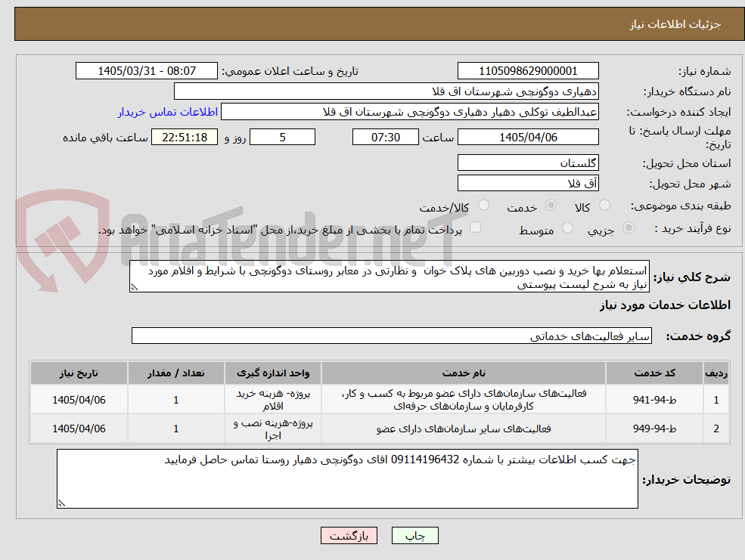Click the کد خدمت column header
The width and height of the screenshot is (745, 560).
tap(654, 373)
